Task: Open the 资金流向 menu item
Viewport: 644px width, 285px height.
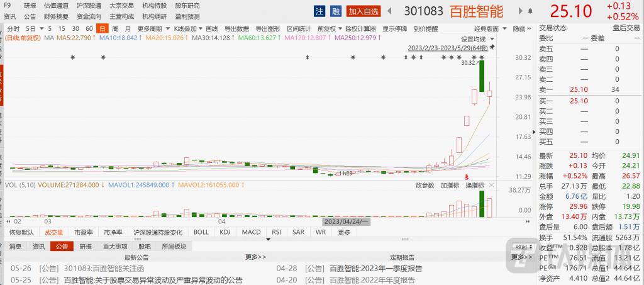Action: 89,16
